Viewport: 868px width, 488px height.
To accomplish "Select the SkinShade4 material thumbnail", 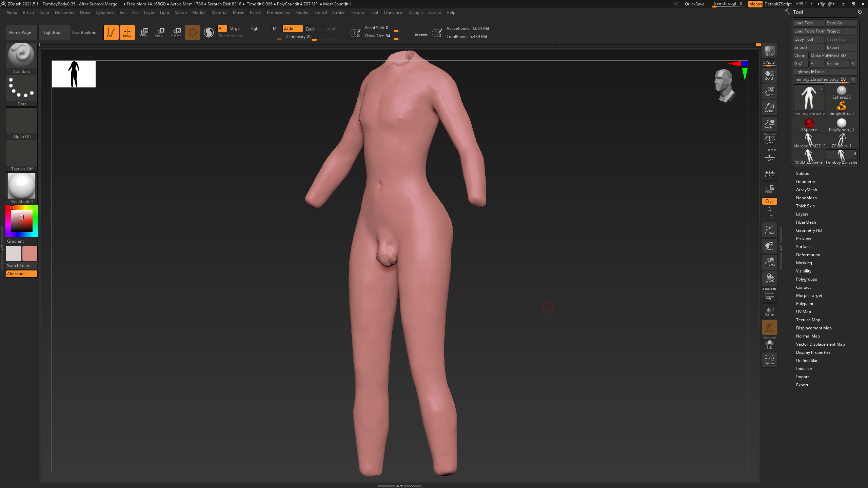I will [x=22, y=188].
